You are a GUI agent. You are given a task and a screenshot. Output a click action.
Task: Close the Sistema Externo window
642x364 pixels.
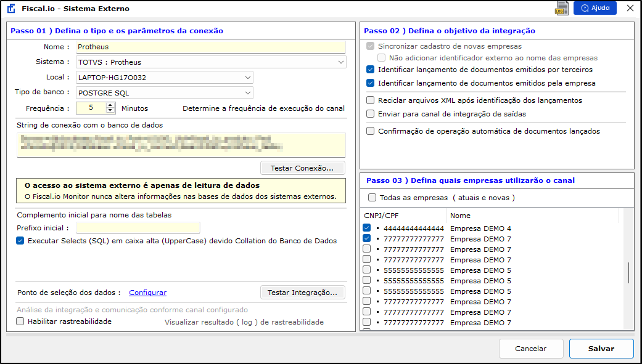[630, 9]
